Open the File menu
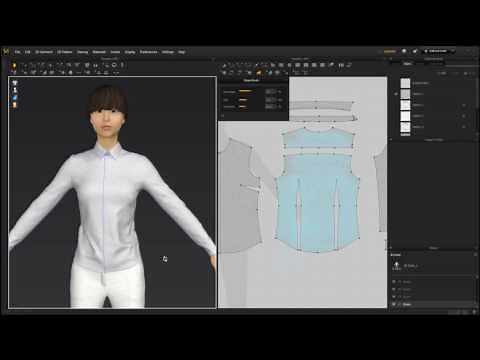The image size is (480, 360). click(x=17, y=52)
